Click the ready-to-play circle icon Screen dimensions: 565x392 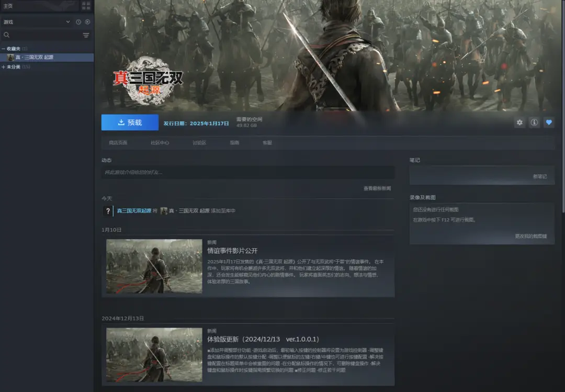pyautogui.click(x=87, y=22)
